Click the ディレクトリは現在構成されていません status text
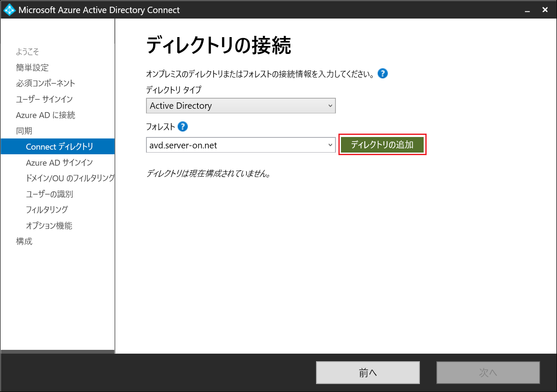Image resolution: width=557 pixels, height=392 pixels. coord(208,173)
